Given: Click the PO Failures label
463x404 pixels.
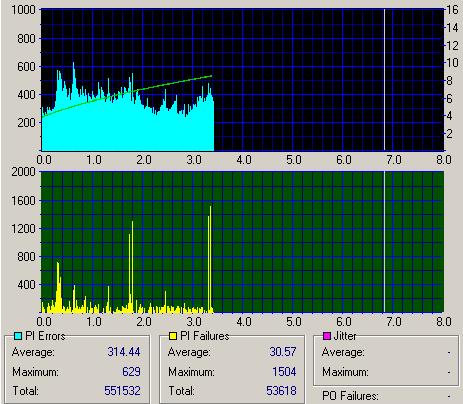Looking at the screenshot, I should coord(350,396).
